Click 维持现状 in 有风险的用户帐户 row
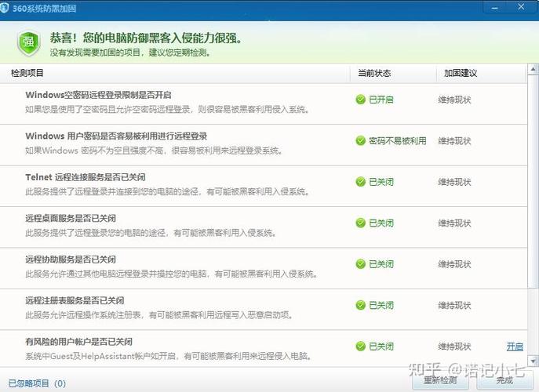The width and height of the screenshot is (539, 392). (454, 347)
